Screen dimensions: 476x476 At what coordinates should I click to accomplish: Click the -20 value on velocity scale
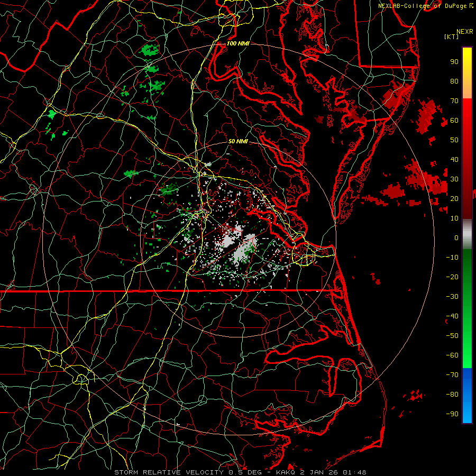point(452,277)
